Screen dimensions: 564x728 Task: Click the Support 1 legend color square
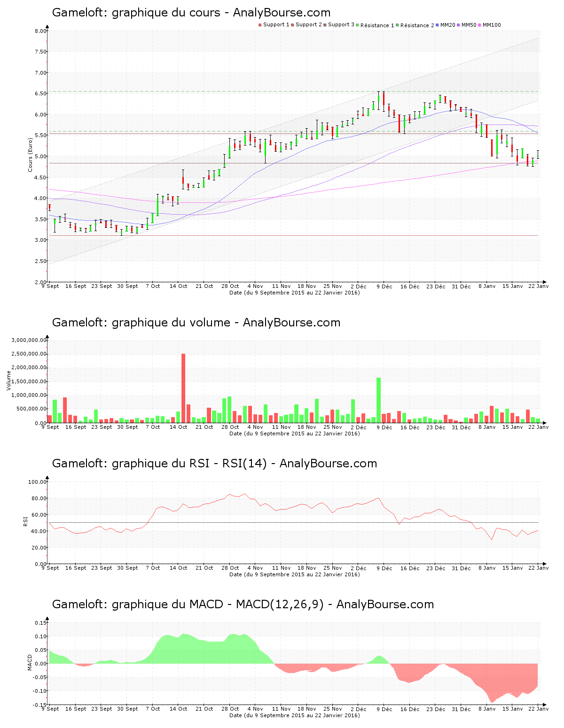coord(260,25)
